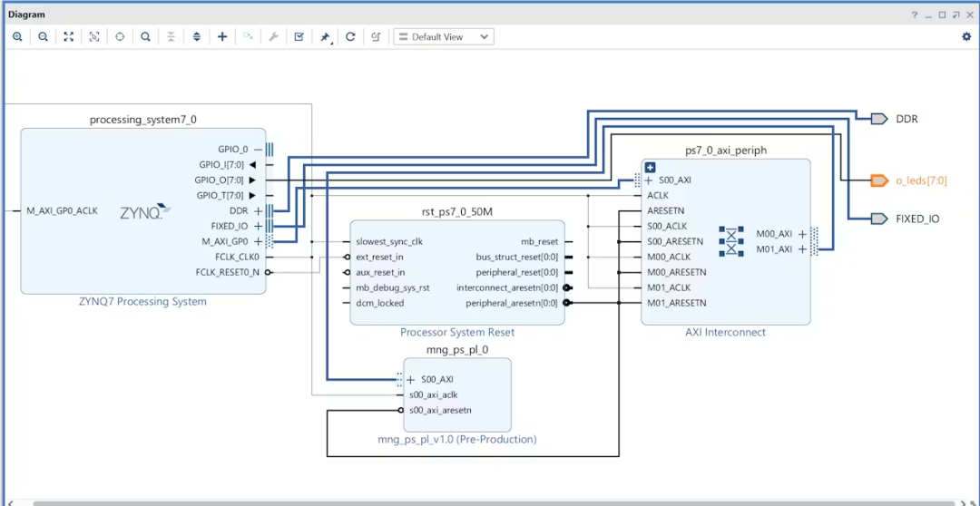The width and height of the screenshot is (980, 506).
Task: Collapse the GPIO_0 interface pin
Action: click(x=258, y=150)
